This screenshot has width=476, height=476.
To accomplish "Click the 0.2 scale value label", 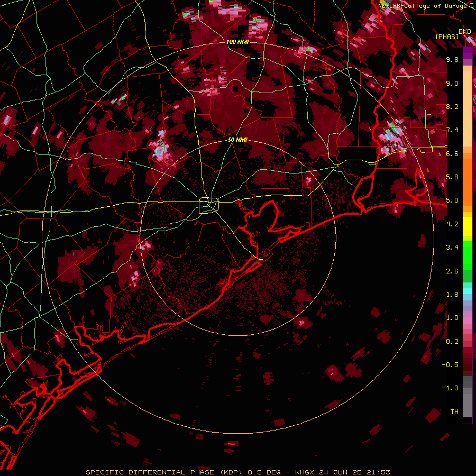I will point(452,342).
